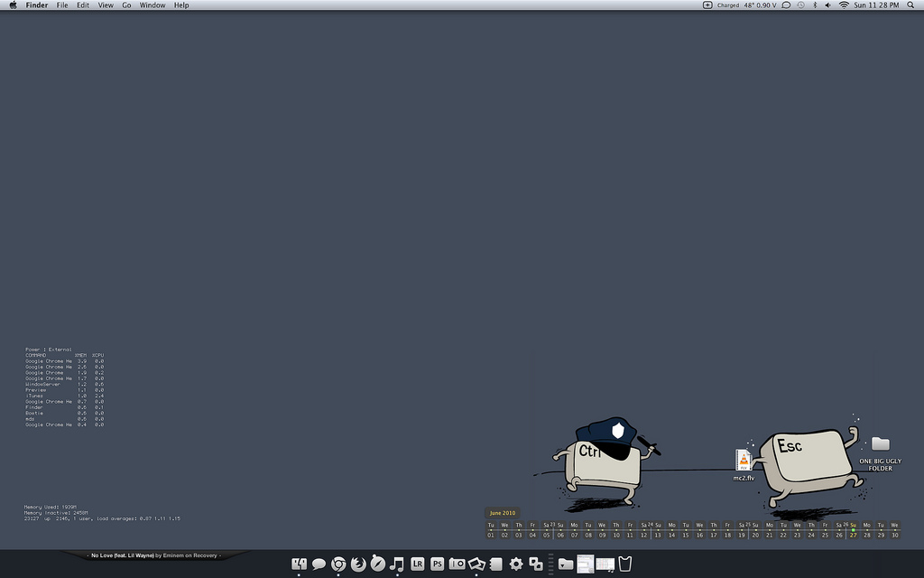Click the June 2010 calendar label

pos(502,513)
